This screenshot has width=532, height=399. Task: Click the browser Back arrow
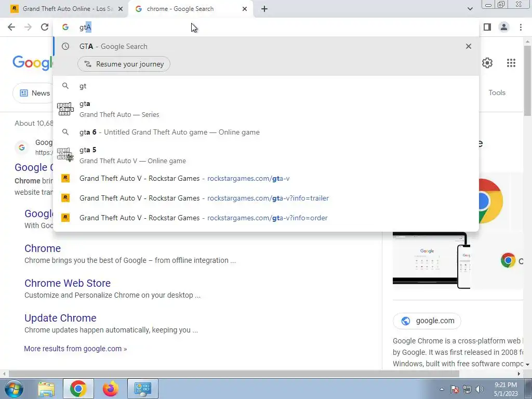11,27
